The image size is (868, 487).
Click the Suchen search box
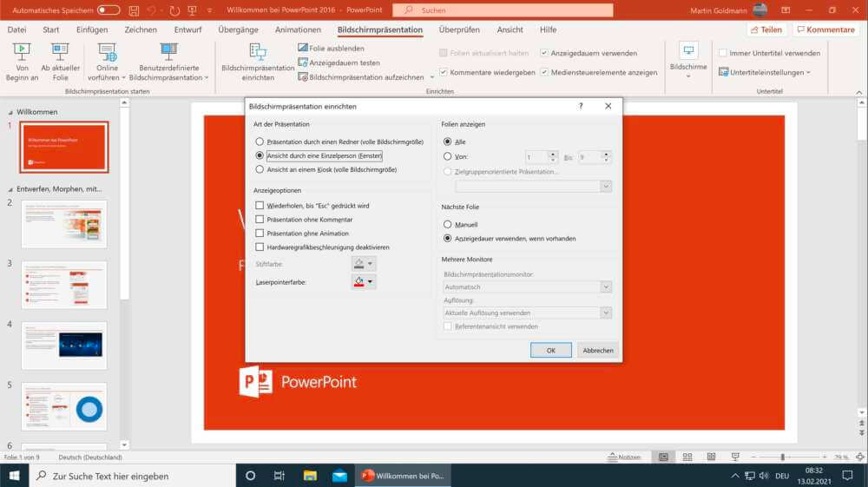pos(503,10)
